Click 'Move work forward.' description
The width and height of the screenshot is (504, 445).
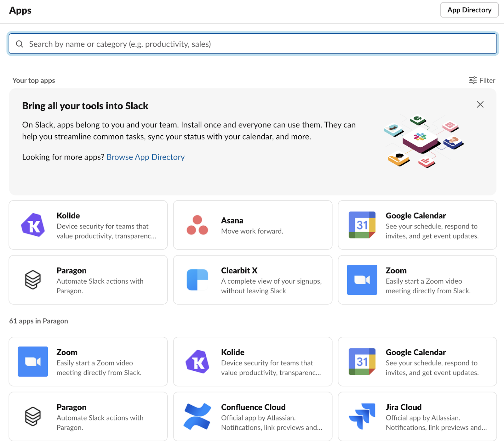pos(252,231)
